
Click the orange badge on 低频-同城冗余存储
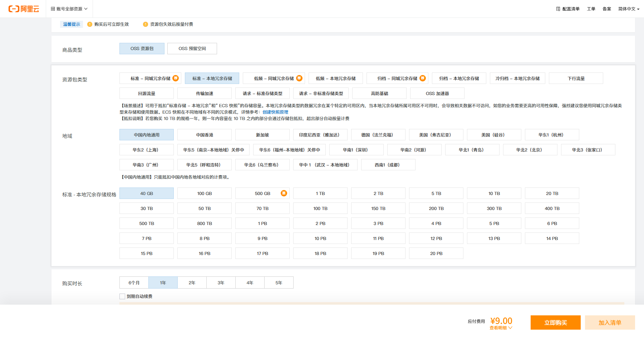click(299, 78)
